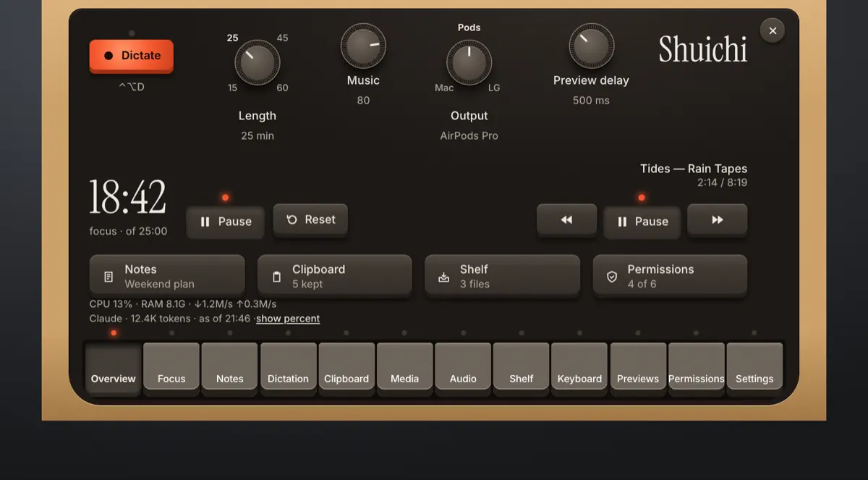This screenshot has height=480, width=868.
Task: Select the Mac output label
Action: [444, 88]
